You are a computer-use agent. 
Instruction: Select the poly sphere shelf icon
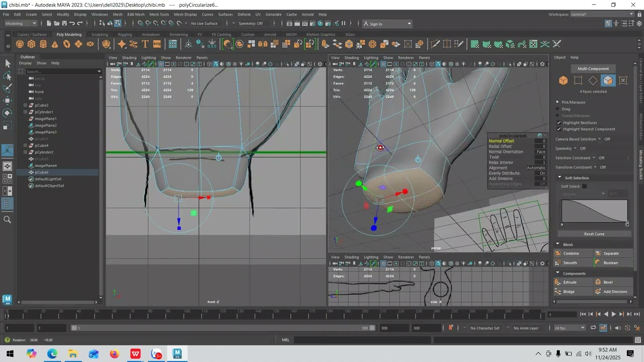20,44
